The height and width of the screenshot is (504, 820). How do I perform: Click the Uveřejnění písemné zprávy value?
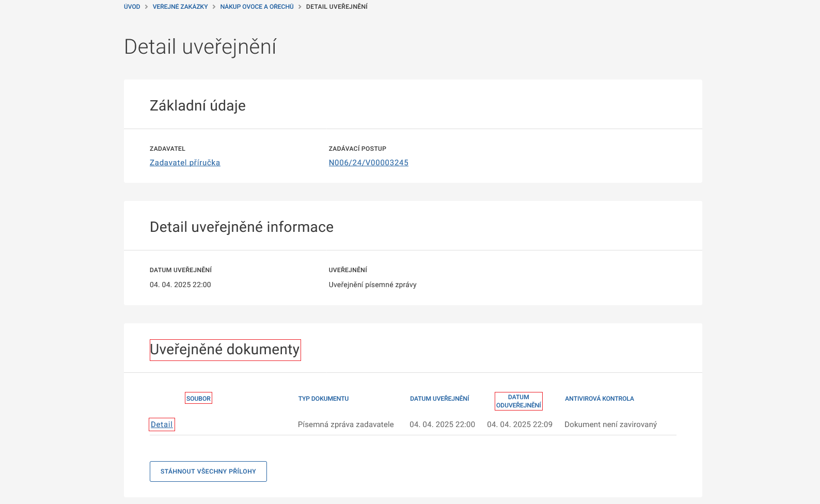click(372, 285)
